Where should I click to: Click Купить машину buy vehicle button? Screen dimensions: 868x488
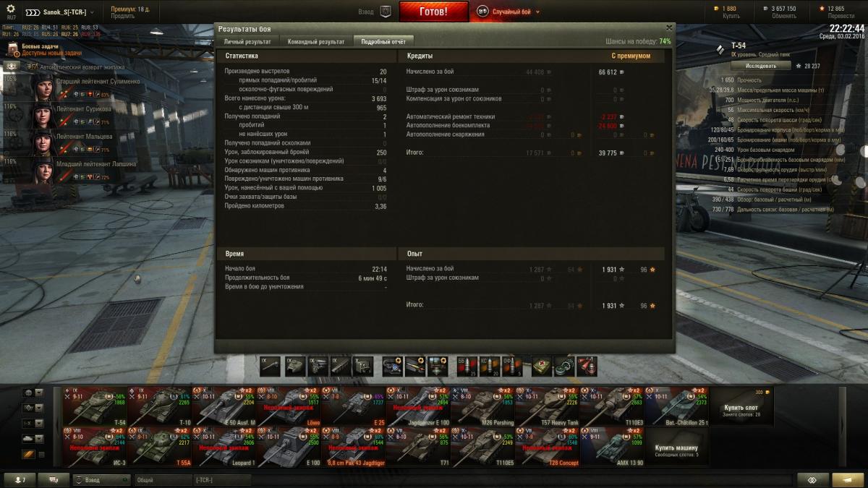tap(677, 447)
